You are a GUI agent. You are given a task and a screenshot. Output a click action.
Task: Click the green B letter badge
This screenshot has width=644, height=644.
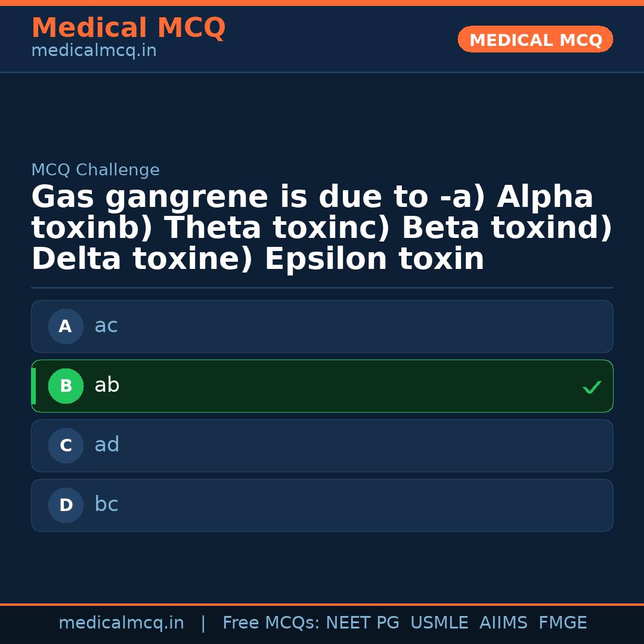66,386
